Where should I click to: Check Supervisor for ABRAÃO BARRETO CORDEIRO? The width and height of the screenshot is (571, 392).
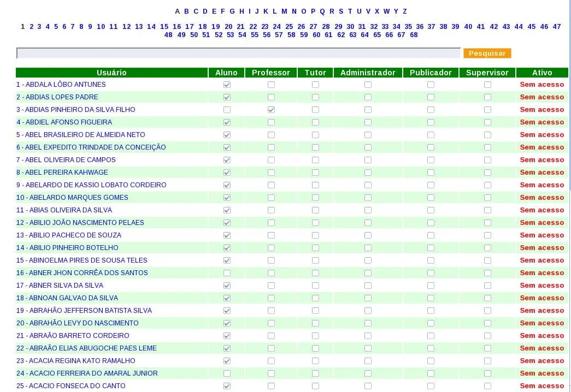pos(487,336)
